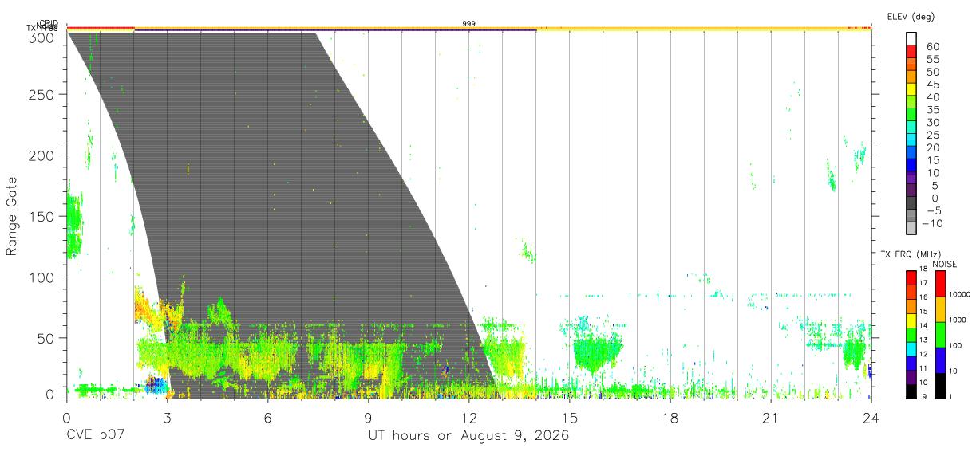Click the 'CPID' label at top left

point(49,24)
